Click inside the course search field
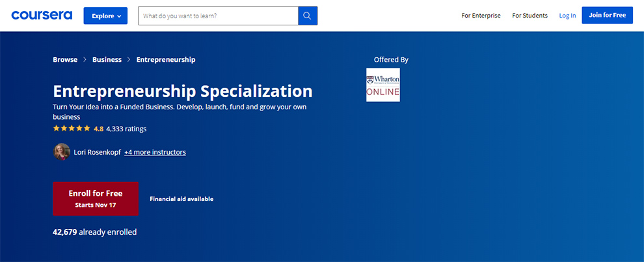Image resolution: width=644 pixels, height=262 pixels. click(x=218, y=16)
